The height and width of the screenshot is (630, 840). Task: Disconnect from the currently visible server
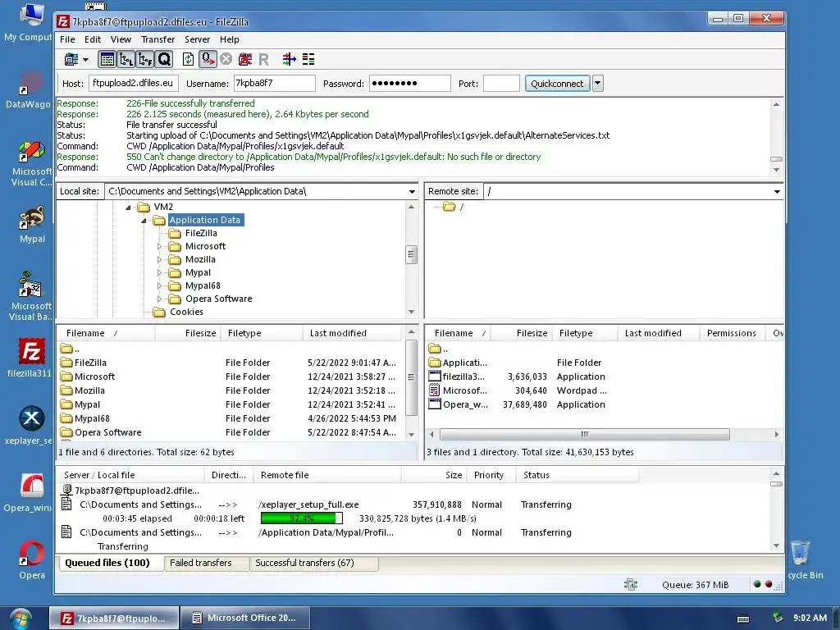click(245, 59)
